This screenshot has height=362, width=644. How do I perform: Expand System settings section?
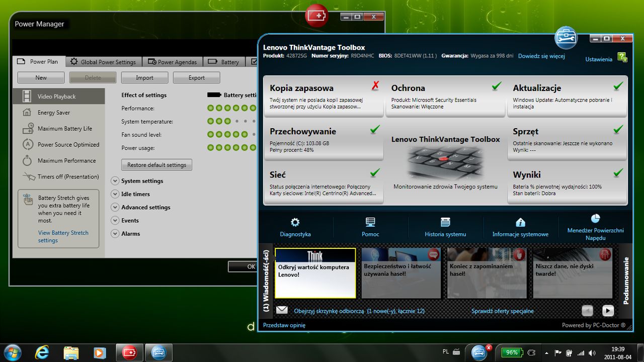[x=115, y=181]
